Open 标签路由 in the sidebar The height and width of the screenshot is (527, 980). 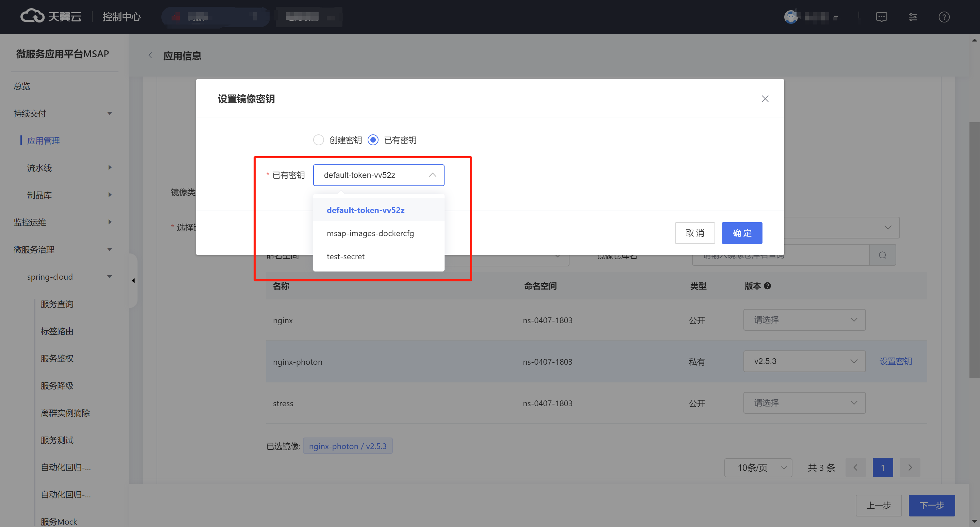pos(57,331)
